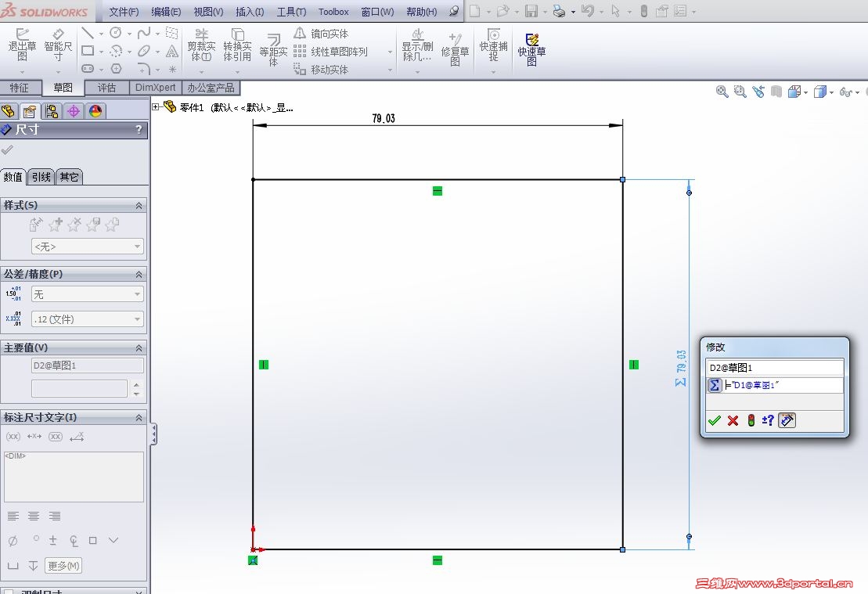
Task: Click Display/Delete Relations (显示/删除几何关系)
Action: 417,45
